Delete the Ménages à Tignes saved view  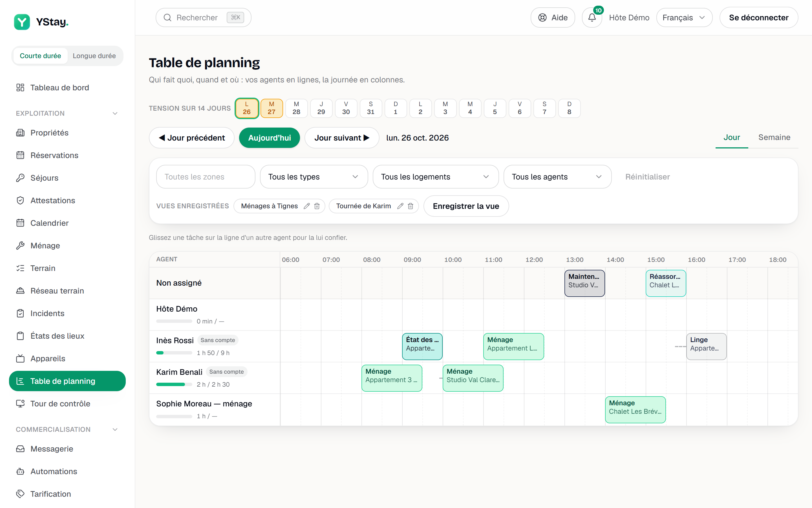pyautogui.click(x=317, y=206)
